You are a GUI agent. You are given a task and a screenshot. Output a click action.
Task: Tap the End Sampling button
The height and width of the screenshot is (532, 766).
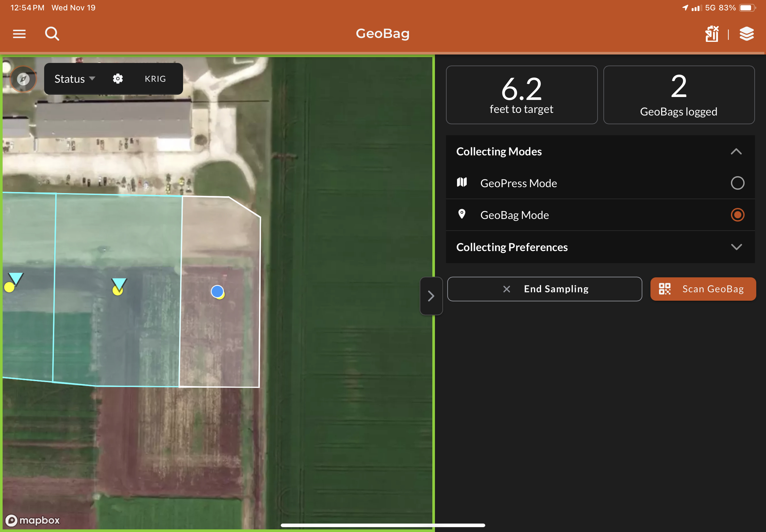coord(545,289)
